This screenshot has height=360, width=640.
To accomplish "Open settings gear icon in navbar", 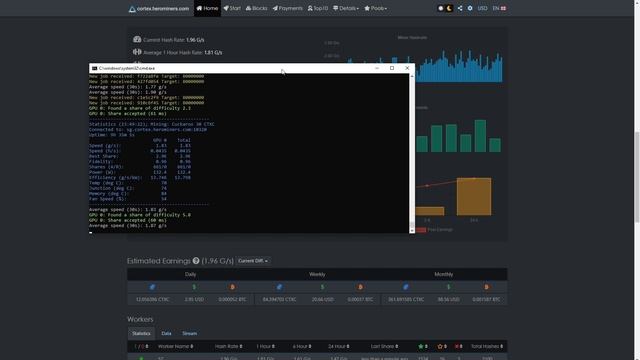I will tap(470, 8).
